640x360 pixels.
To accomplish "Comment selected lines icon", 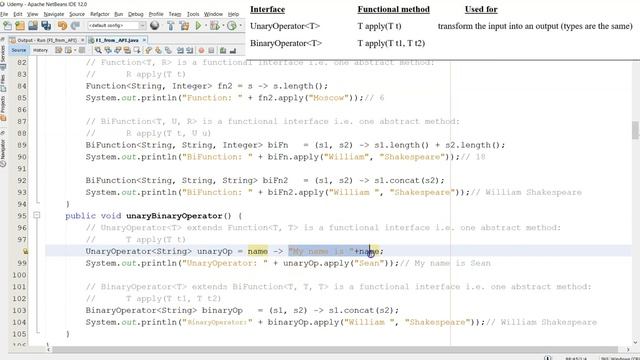I will coord(223,50).
